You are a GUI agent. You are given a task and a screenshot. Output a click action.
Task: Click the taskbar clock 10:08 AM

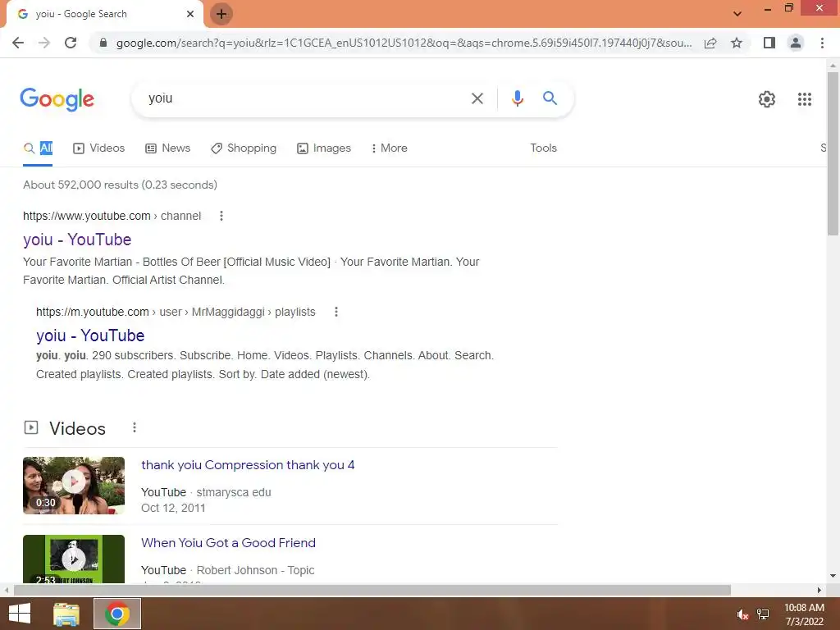[804, 608]
